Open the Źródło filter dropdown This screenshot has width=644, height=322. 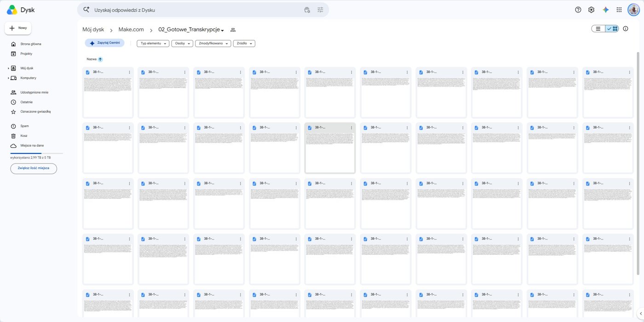click(x=244, y=43)
